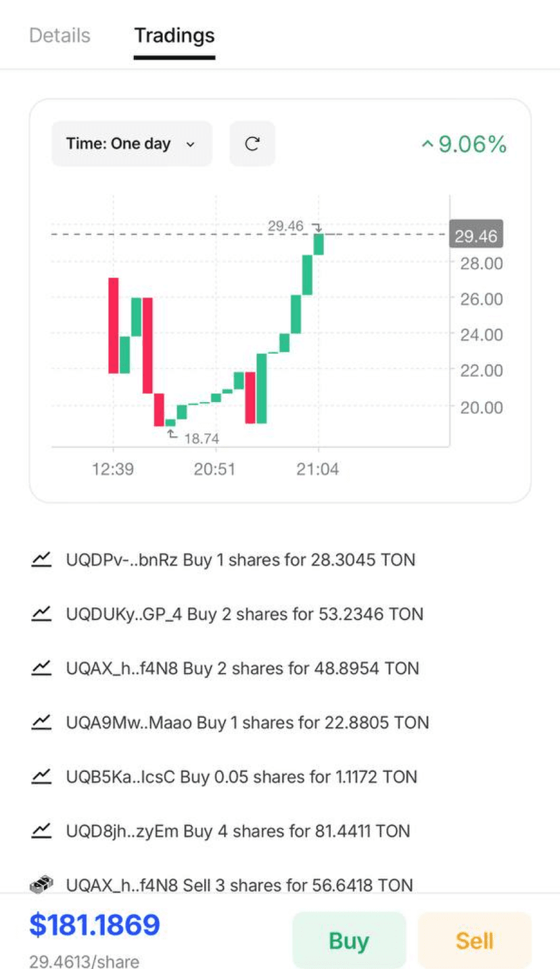Click chart icon next to UQD8jh..zyEm
Viewport: 560px width, 969px height.
[x=41, y=830]
